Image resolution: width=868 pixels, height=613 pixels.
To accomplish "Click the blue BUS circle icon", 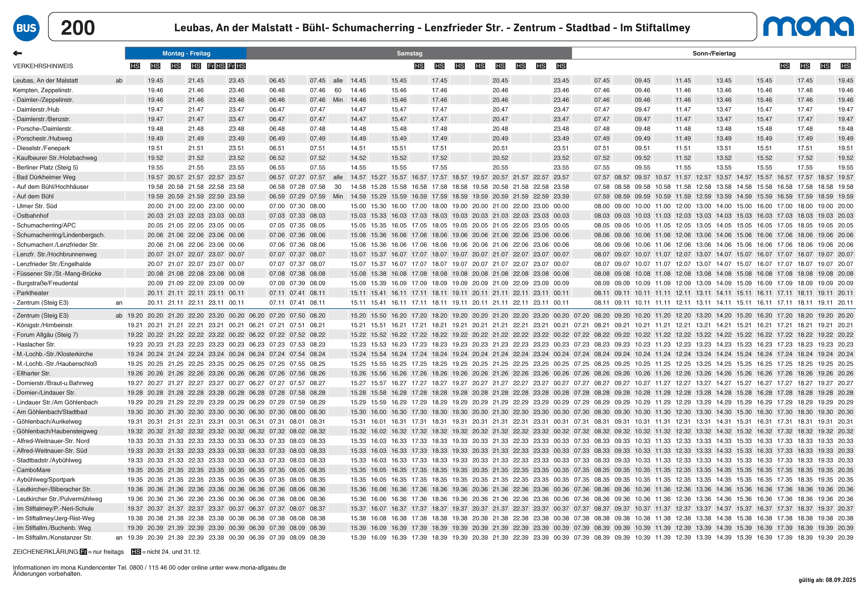I will (x=26, y=28).
